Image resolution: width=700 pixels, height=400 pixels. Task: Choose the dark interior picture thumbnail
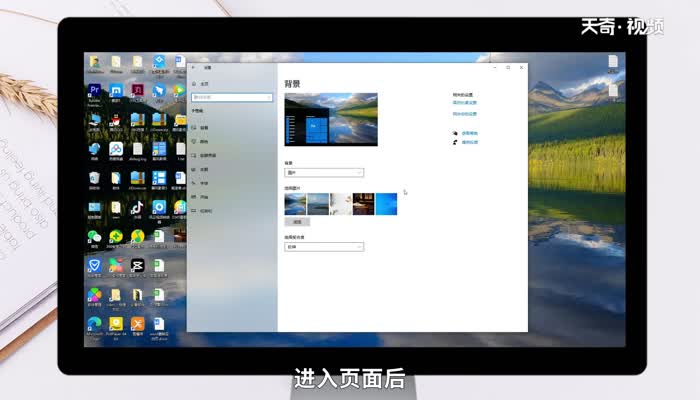[363, 204]
